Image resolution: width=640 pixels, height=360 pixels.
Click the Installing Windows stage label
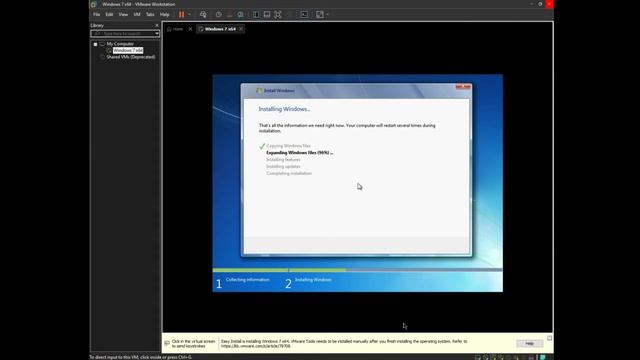(x=313, y=280)
